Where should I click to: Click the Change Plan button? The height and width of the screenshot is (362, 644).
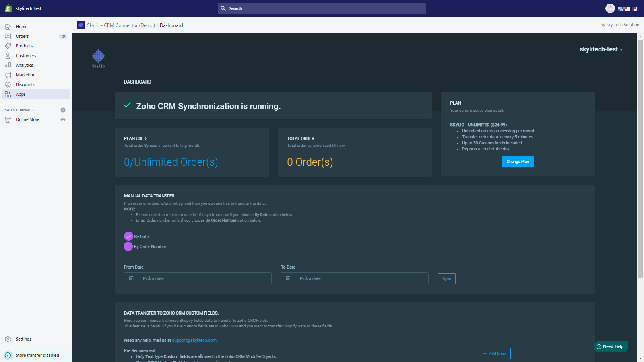click(x=518, y=161)
